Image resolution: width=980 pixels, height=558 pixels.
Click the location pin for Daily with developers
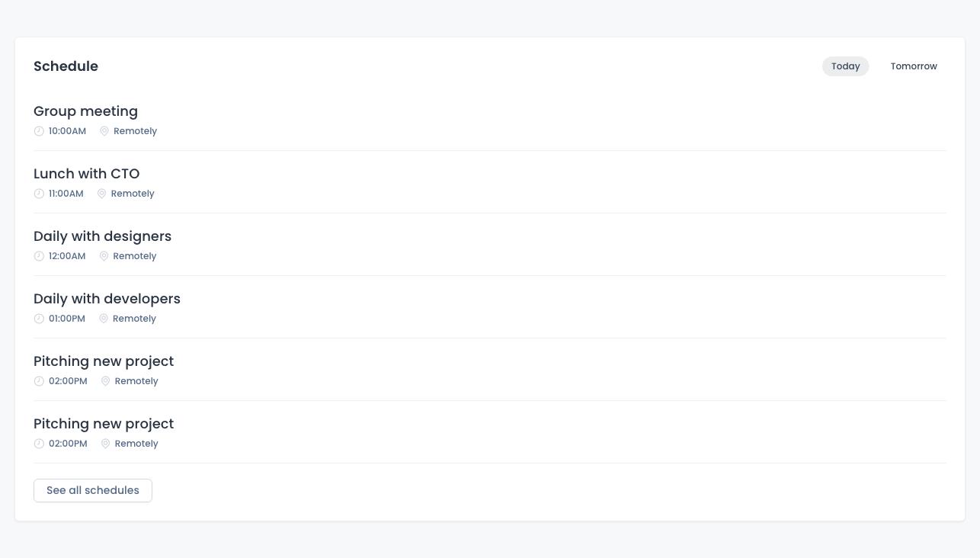pos(104,318)
